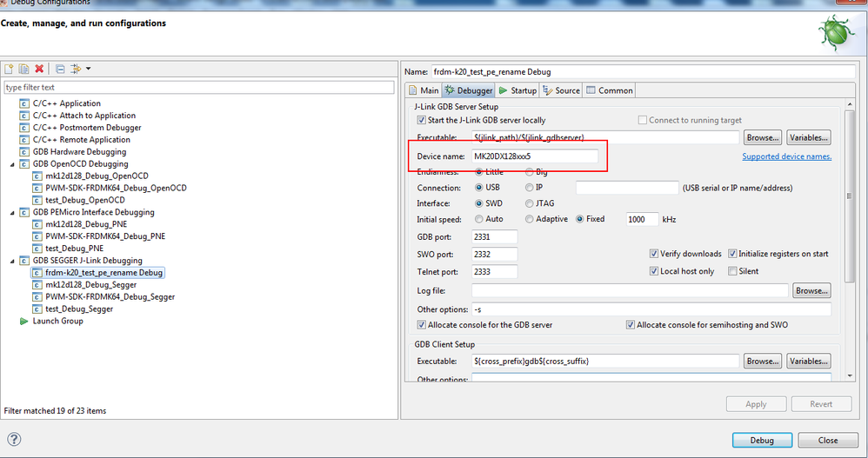Select PWM-SDK-FRDMK64_Debug_PNE configuration

(x=105, y=236)
